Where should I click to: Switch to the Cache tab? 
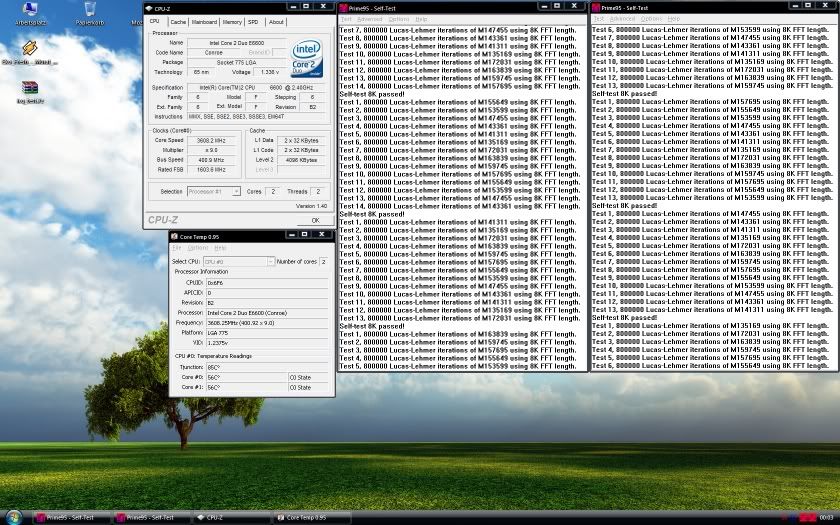tap(178, 22)
